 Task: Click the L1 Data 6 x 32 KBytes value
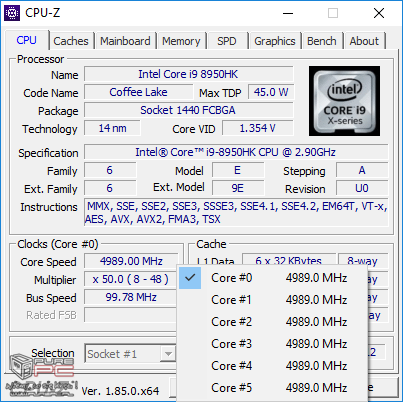point(289,260)
